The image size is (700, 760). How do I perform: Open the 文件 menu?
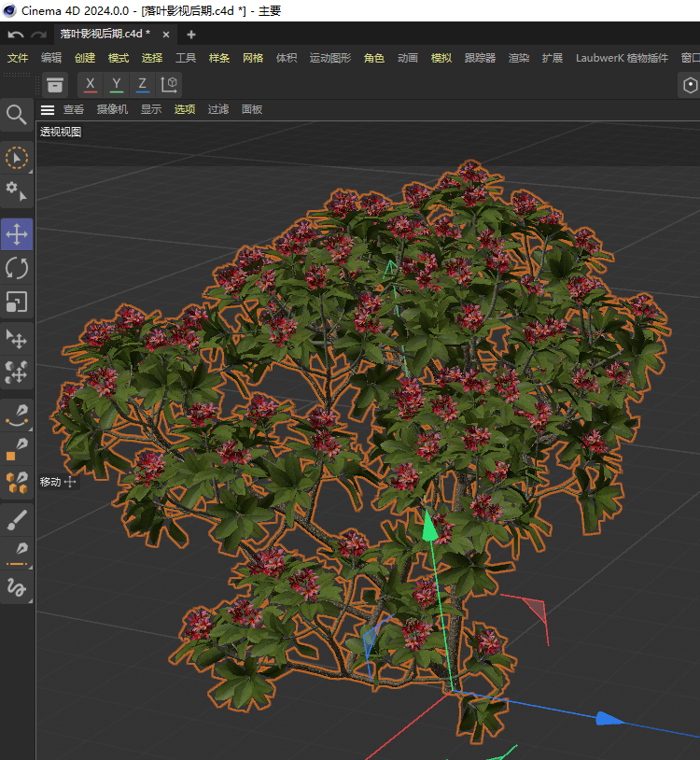pyautogui.click(x=18, y=58)
